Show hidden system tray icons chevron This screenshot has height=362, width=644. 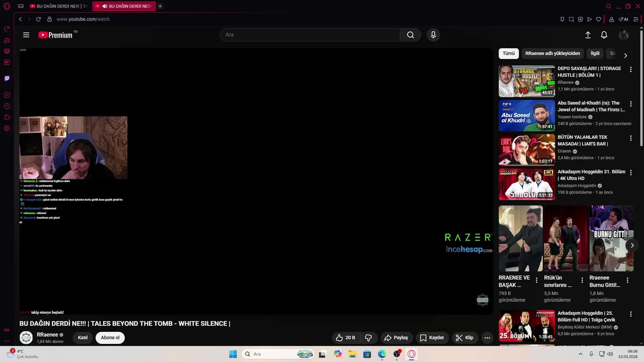coord(580,354)
